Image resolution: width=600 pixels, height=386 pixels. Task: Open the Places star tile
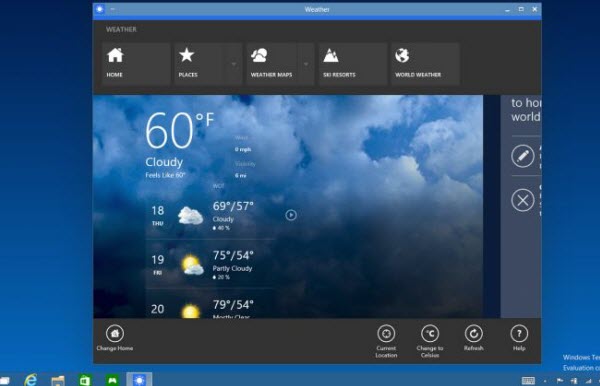[199, 64]
